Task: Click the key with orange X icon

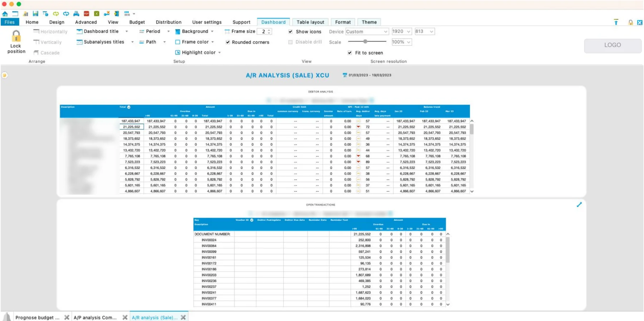Action: (x=107, y=14)
